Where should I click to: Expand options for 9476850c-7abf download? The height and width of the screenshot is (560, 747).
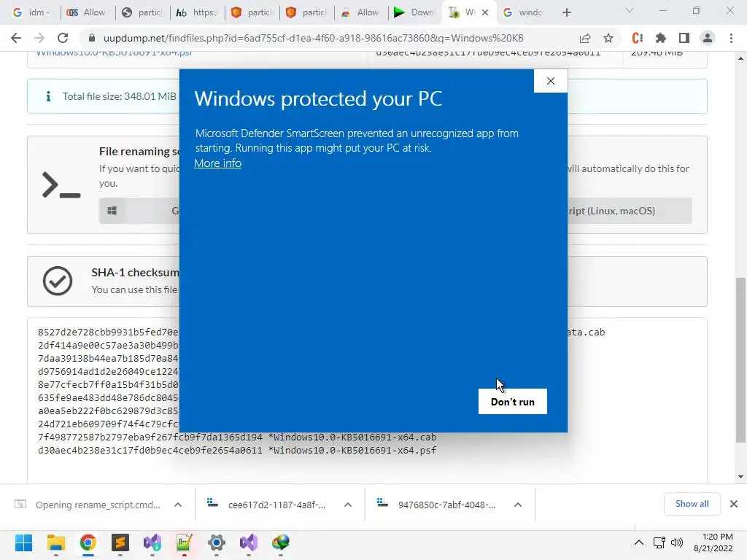518,505
